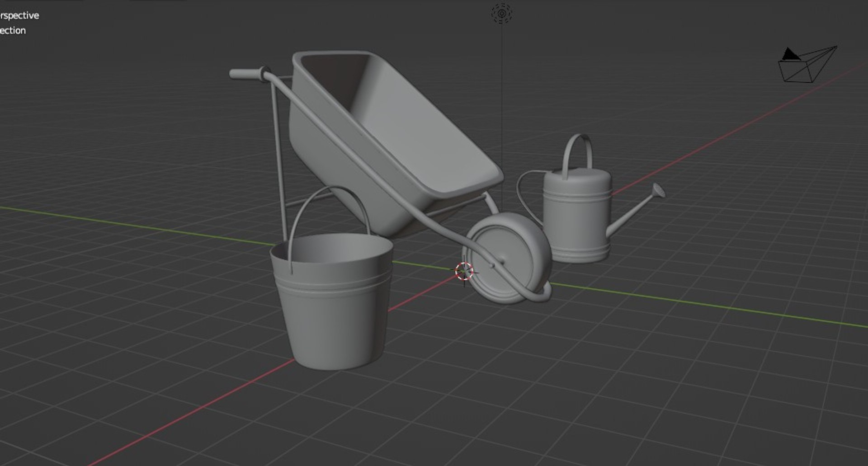
Task: Select the wheelbarrow handle grip
Action: [250, 74]
